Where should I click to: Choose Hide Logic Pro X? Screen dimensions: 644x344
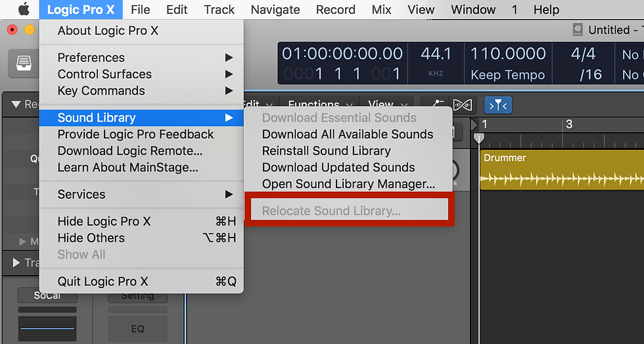point(141,222)
